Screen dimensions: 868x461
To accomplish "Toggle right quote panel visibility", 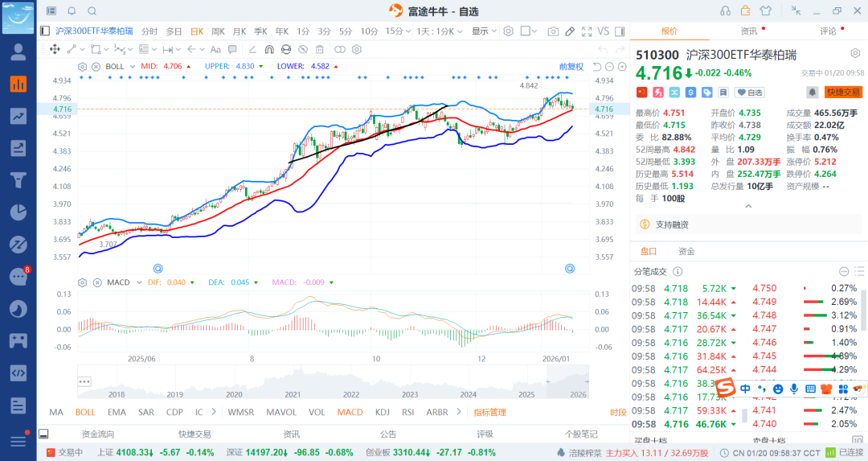I will (620, 31).
